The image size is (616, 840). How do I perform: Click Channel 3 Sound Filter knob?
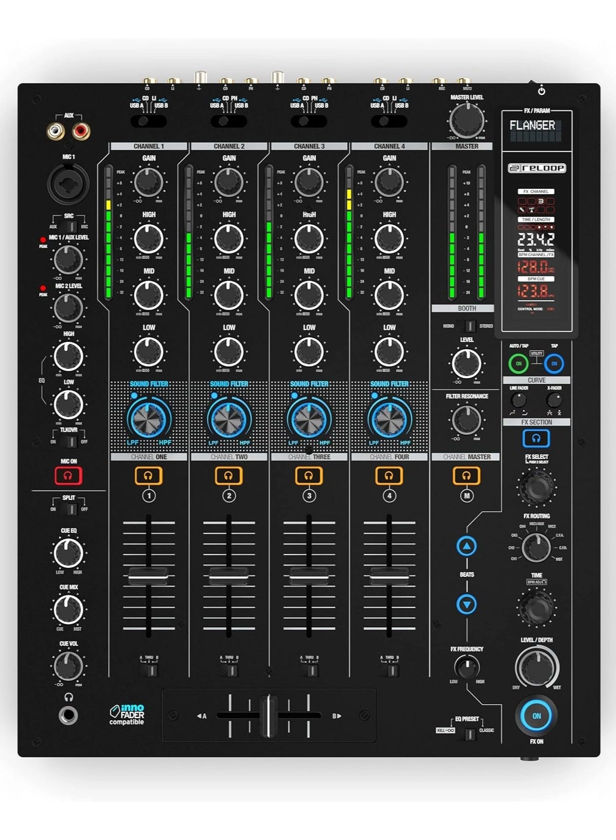click(x=309, y=419)
